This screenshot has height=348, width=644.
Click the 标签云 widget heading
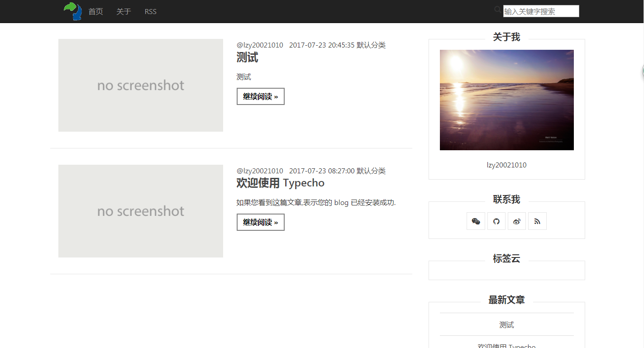[x=506, y=259]
